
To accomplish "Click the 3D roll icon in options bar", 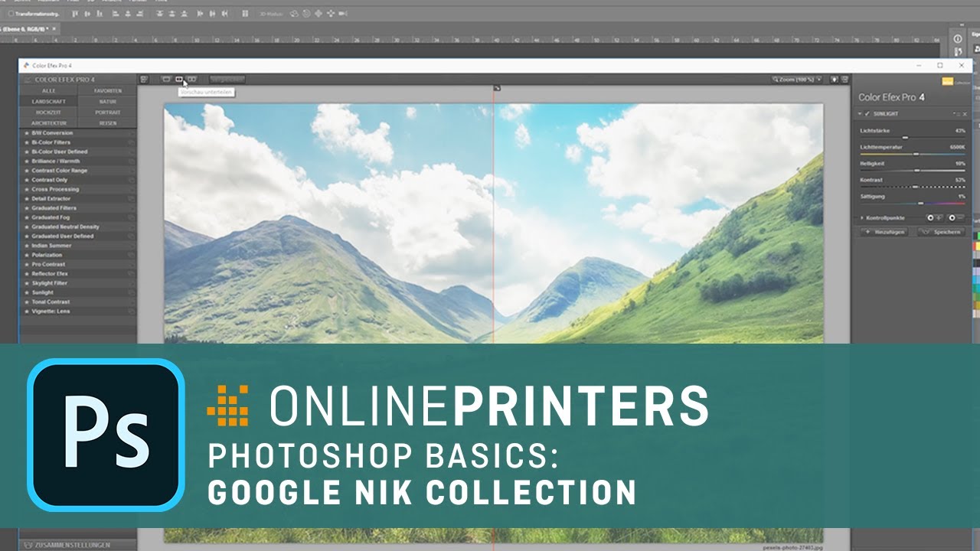I will pyautogui.click(x=306, y=13).
